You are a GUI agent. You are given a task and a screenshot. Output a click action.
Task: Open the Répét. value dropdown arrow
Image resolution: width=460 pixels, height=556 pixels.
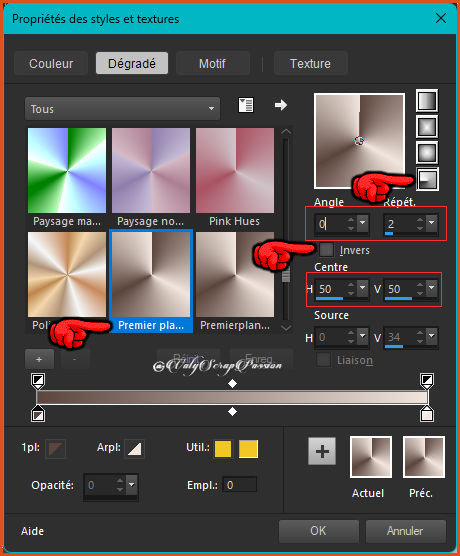(x=432, y=223)
